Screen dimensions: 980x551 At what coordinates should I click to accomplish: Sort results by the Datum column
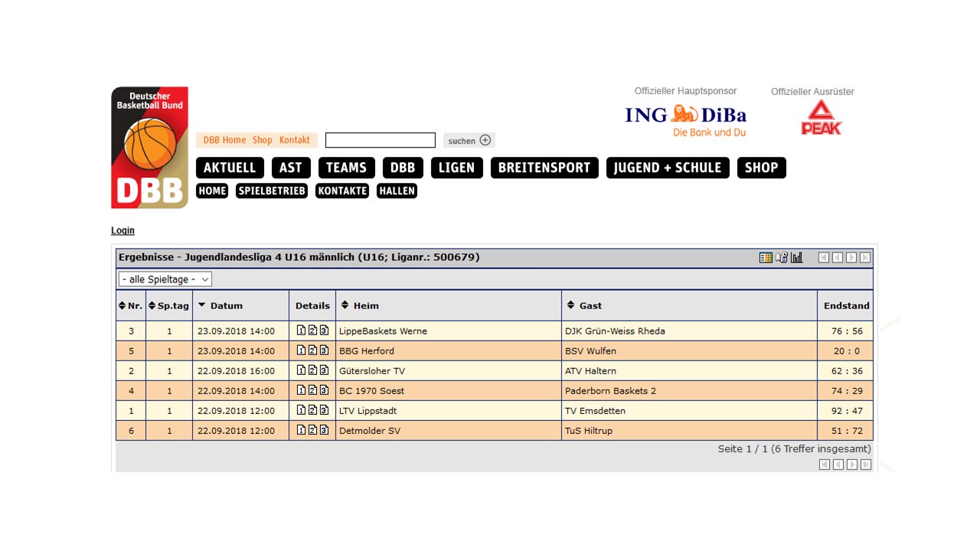tap(225, 305)
